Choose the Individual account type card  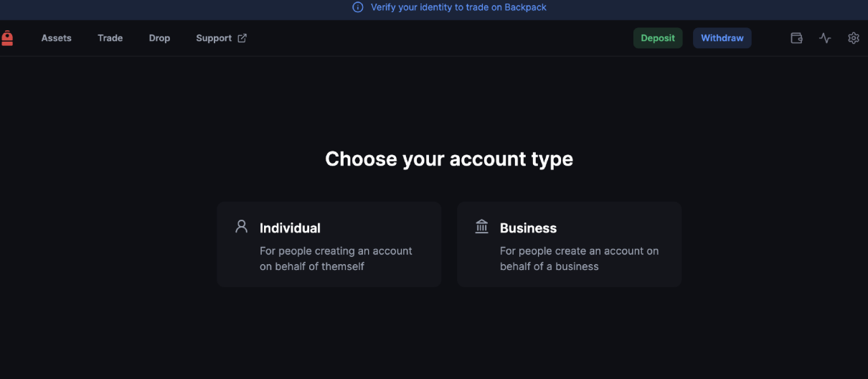point(329,244)
